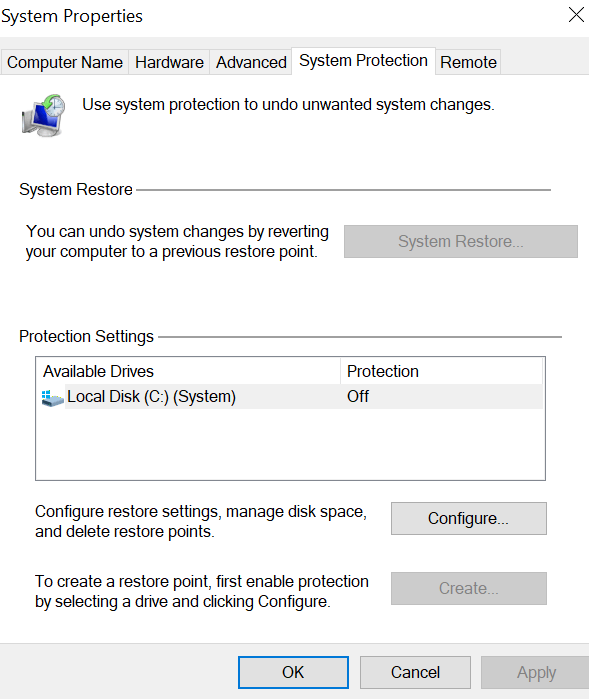Cancel the System Properties dialog

[x=415, y=672]
